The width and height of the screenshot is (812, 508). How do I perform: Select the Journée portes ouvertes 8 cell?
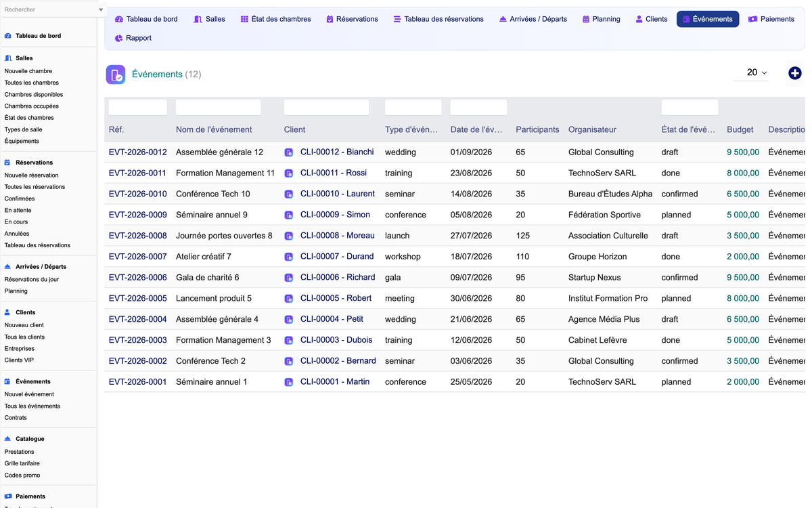pos(224,236)
